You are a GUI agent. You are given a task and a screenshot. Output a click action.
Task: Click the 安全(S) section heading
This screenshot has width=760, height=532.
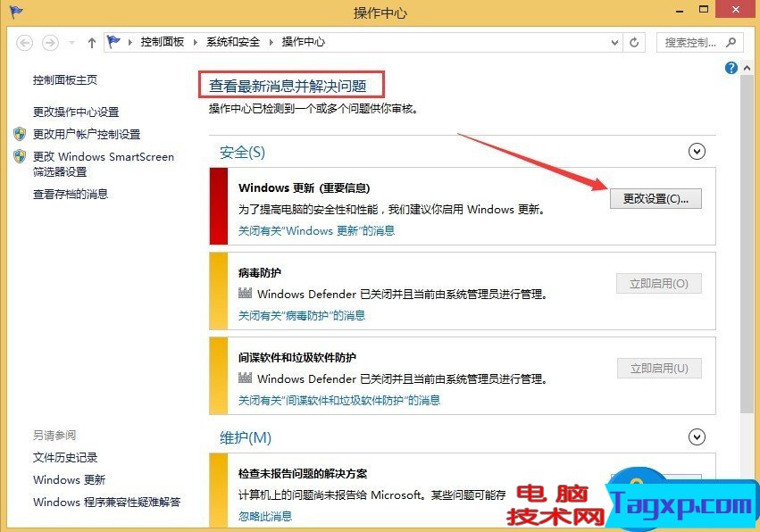[x=242, y=153]
